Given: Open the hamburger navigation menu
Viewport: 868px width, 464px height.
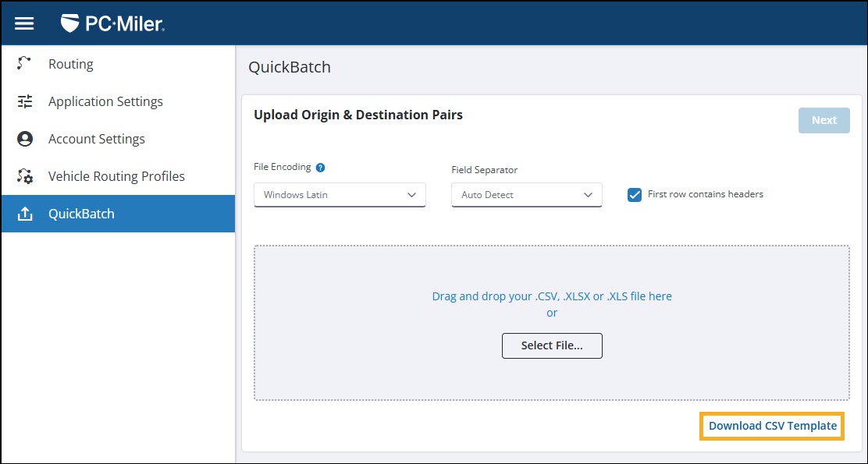Looking at the screenshot, I should tap(24, 22).
